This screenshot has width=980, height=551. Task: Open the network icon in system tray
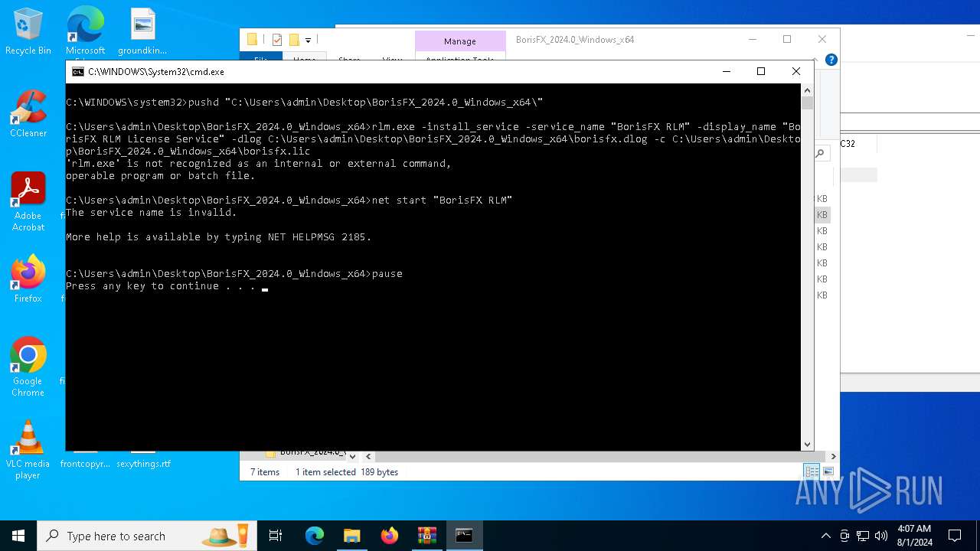(863, 536)
